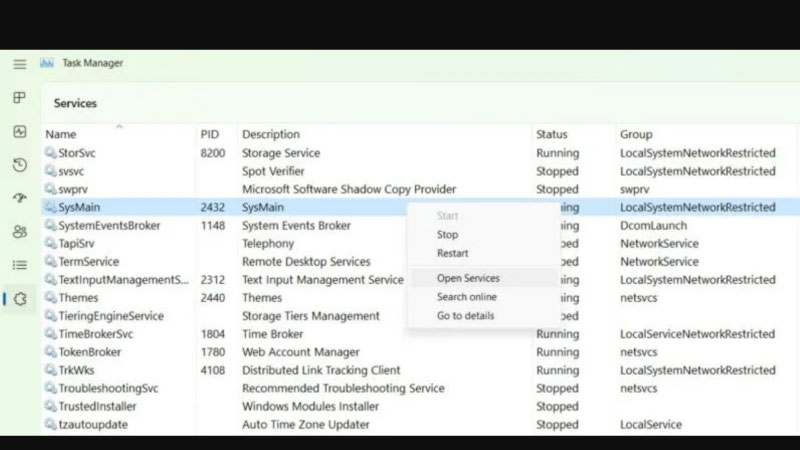The height and width of the screenshot is (450, 800).
Task: Sort services by the Description column header
Action: (271, 134)
